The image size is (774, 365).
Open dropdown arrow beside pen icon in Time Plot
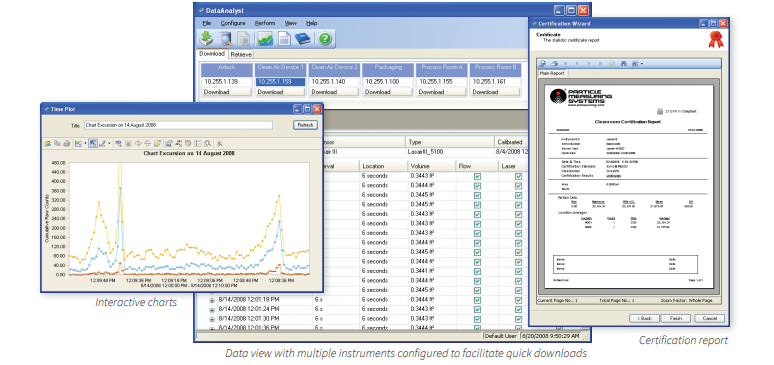(x=109, y=144)
